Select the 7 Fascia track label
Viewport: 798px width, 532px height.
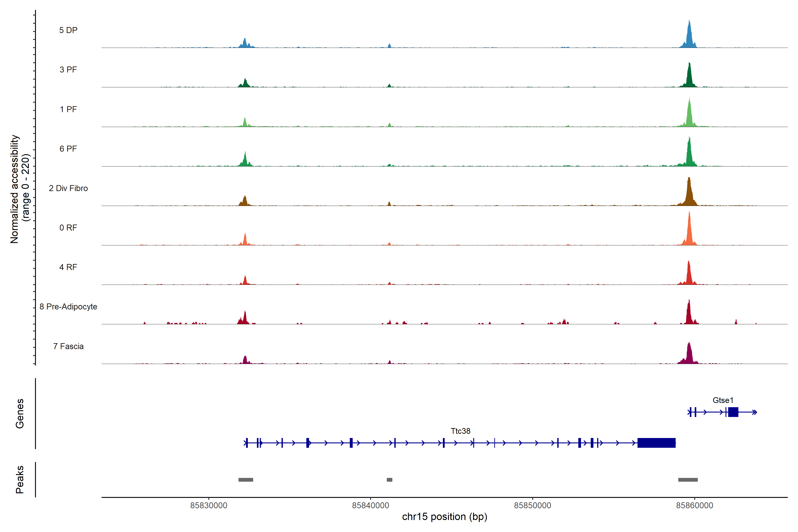(x=68, y=346)
